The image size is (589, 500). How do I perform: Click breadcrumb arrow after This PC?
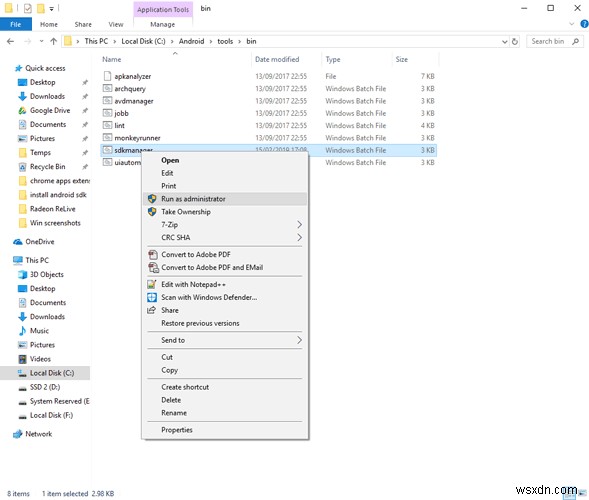[x=114, y=41]
